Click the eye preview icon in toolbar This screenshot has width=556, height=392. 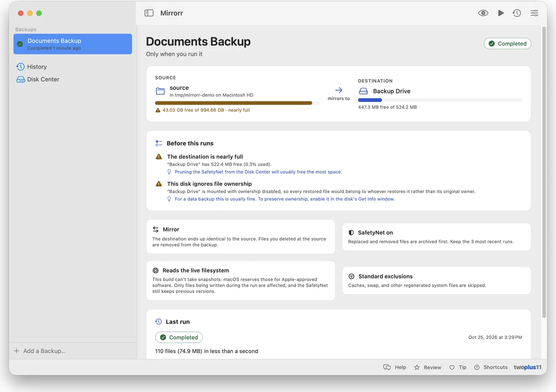(x=483, y=13)
